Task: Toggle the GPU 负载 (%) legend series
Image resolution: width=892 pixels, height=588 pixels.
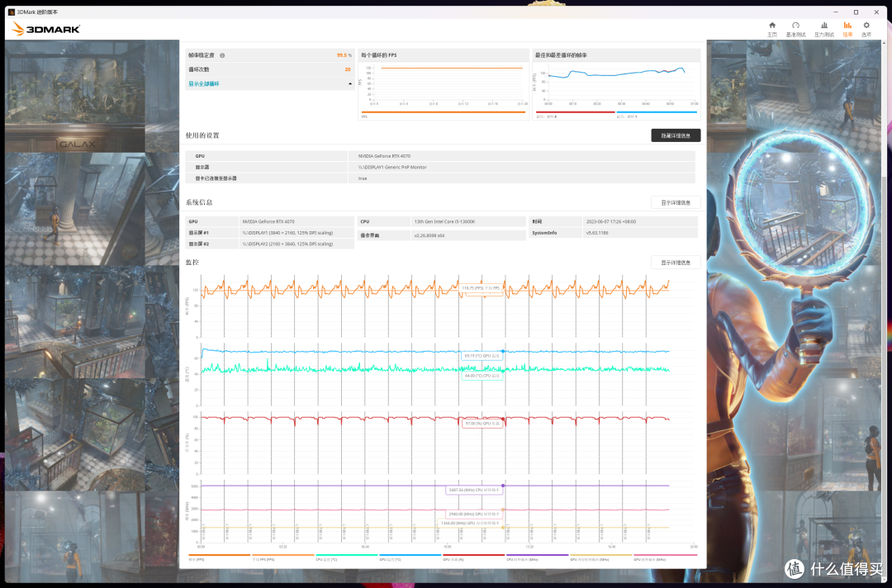Action: tap(474, 557)
